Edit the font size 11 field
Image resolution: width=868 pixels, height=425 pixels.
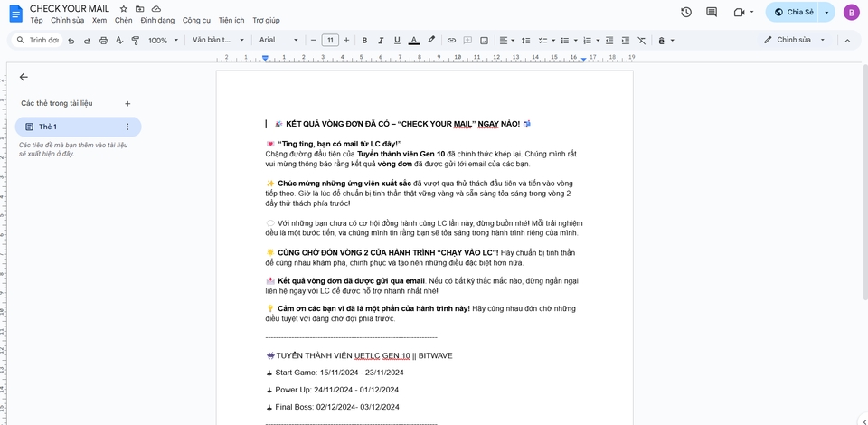[330, 41]
